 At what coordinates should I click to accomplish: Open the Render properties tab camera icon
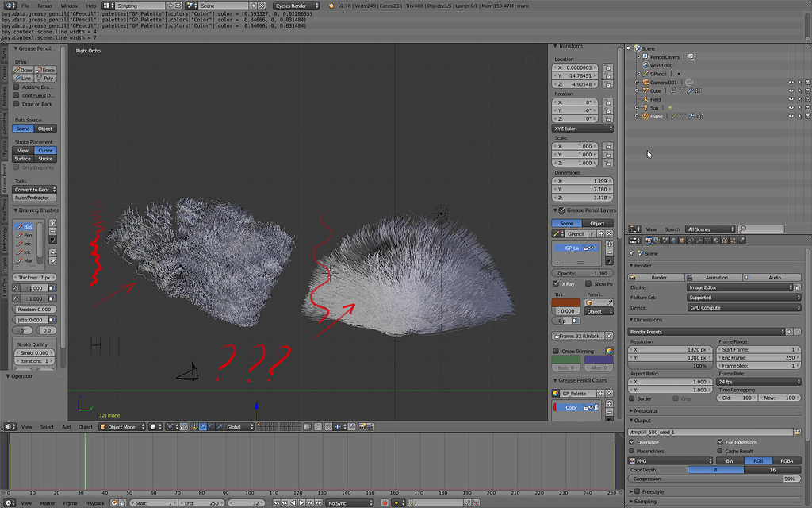[649, 241]
